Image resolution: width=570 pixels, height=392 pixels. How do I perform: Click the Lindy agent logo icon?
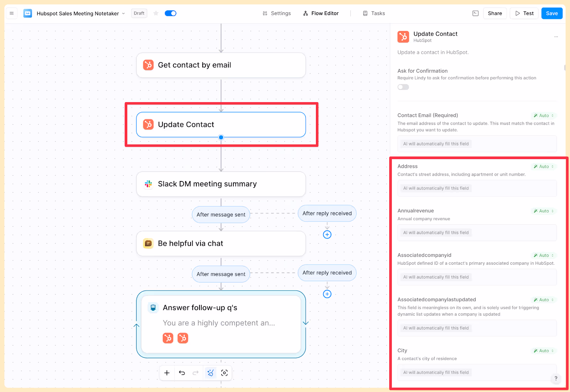pyautogui.click(x=28, y=14)
